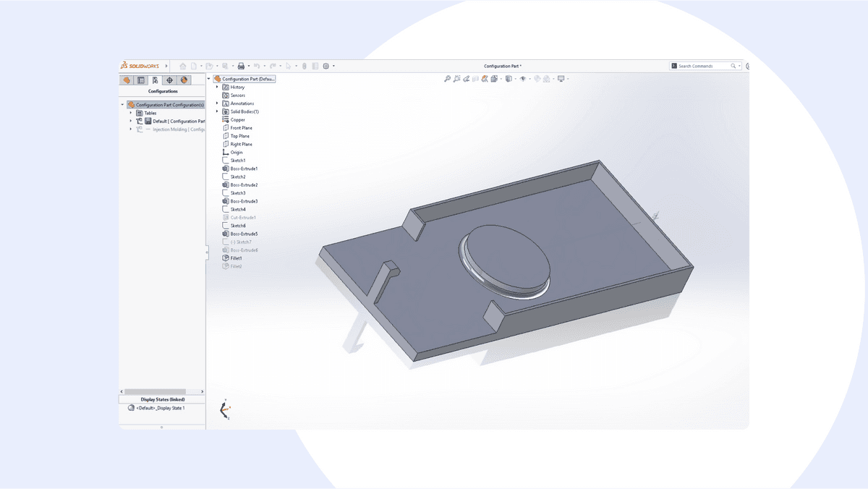Expand the Tables node in configurations

131,113
